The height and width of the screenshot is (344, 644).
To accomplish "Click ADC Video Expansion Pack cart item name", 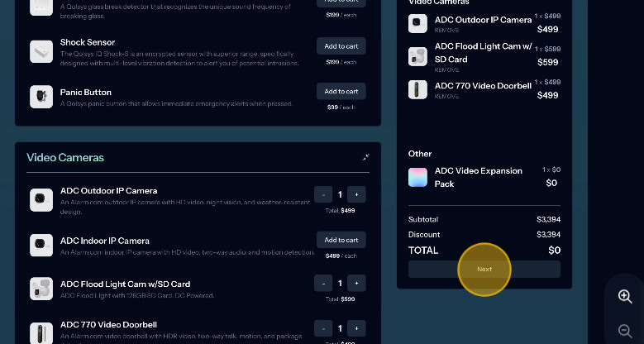I will (479, 177).
